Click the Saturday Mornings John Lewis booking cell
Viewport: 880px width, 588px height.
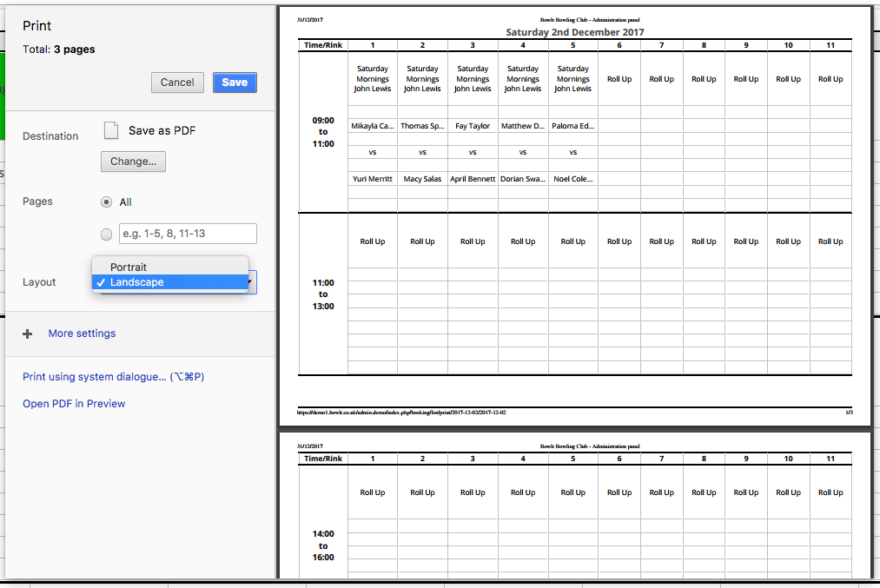point(372,79)
